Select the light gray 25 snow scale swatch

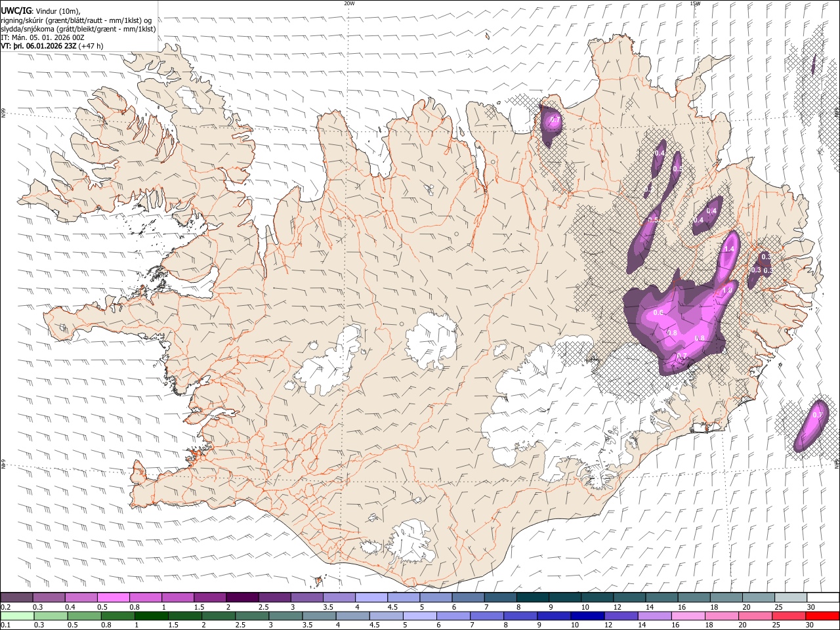791,597
